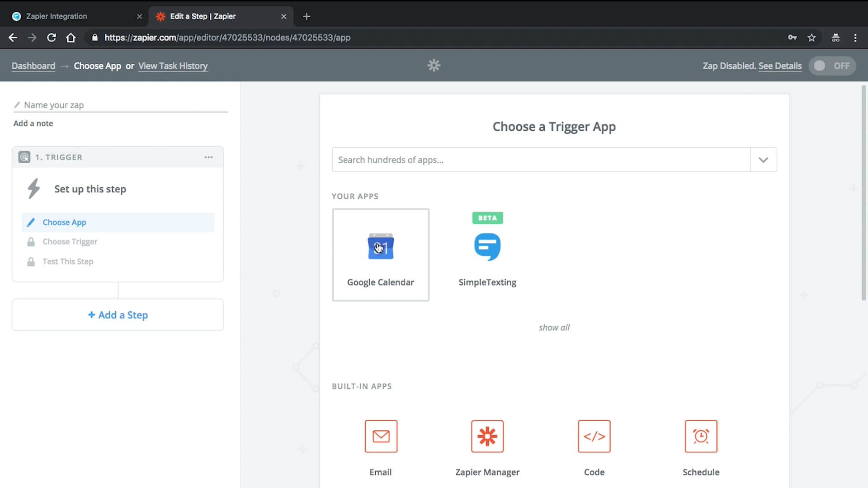The width and height of the screenshot is (868, 488).
Task: Select the SimpleTexting app icon
Action: click(487, 247)
